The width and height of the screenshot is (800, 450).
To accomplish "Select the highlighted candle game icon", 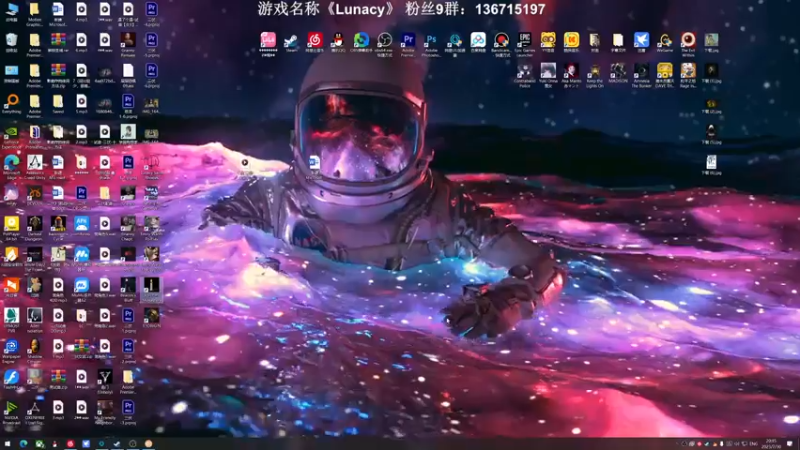I will click(151, 289).
